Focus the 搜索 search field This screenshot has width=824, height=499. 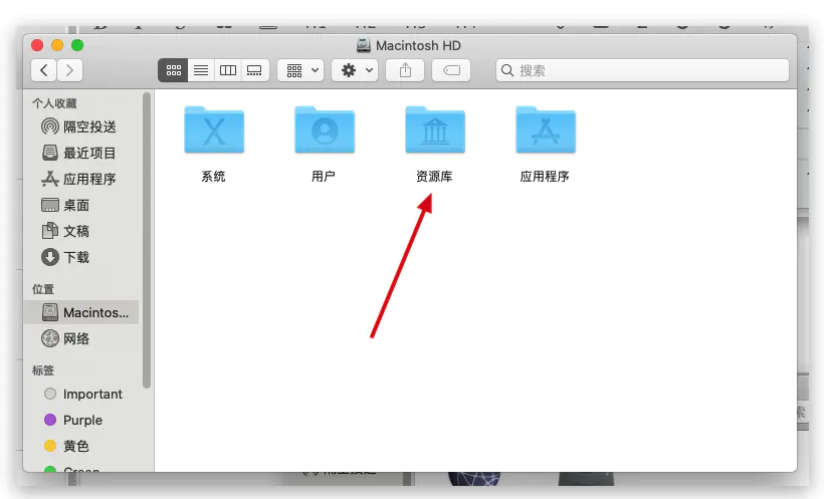pos(642,70)
